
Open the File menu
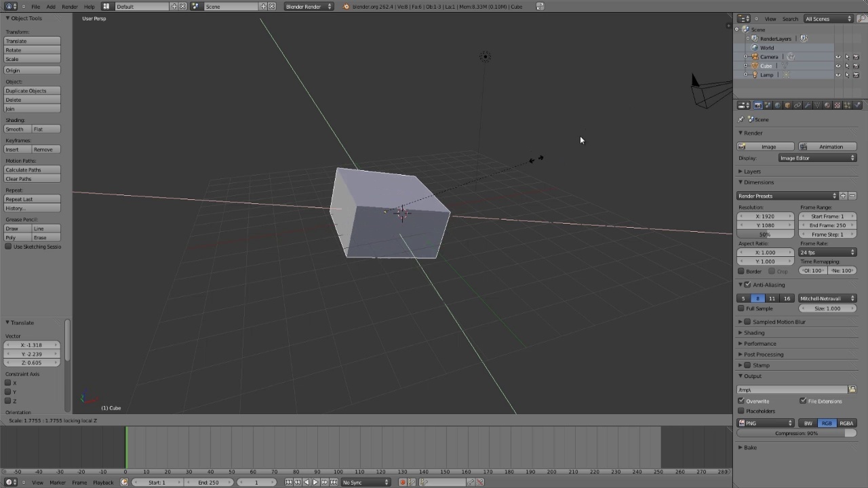(x=35, y=6)
